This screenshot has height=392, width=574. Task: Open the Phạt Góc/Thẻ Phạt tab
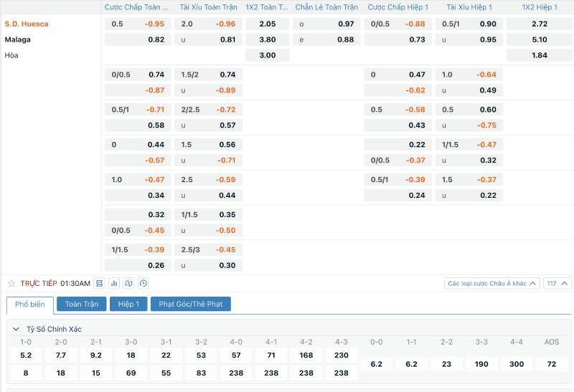tap(190, 304)
